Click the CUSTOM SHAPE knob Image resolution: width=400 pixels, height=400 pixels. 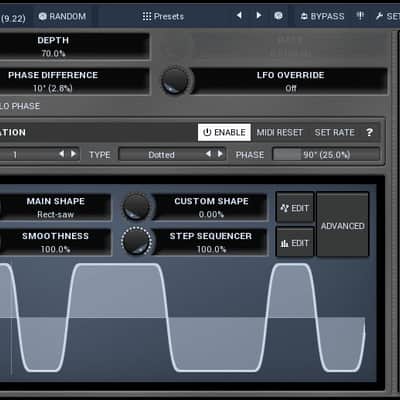(x=136, y=206)
